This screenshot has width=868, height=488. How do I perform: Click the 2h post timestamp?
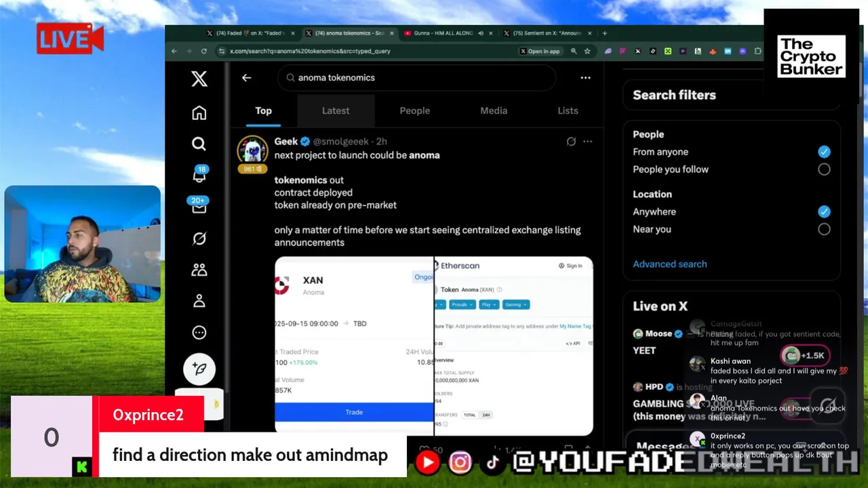pos(381,141)
